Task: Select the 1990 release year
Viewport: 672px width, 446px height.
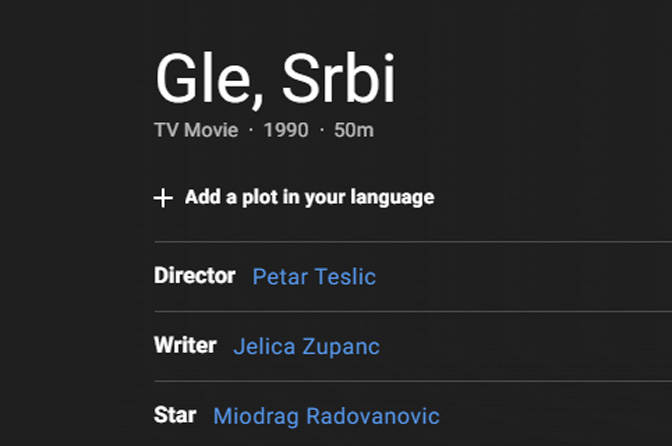Action: [286, 130]
